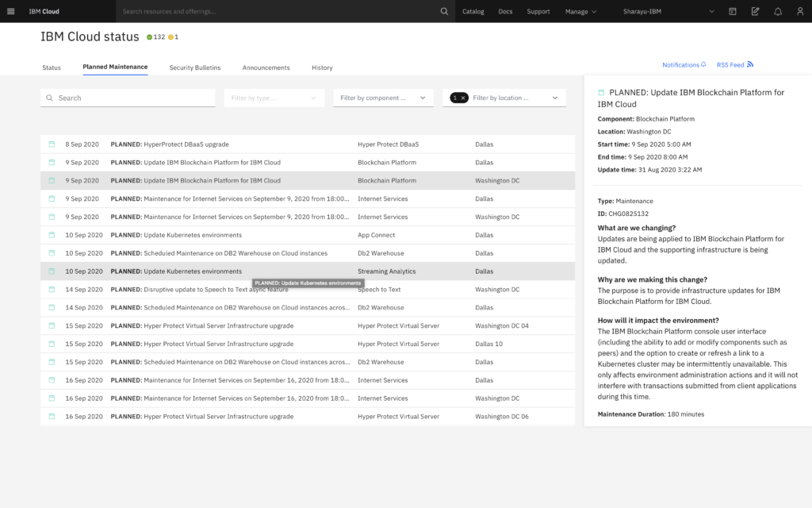
Task: Open the hamburger navigation menu
Action: point(10,11)
